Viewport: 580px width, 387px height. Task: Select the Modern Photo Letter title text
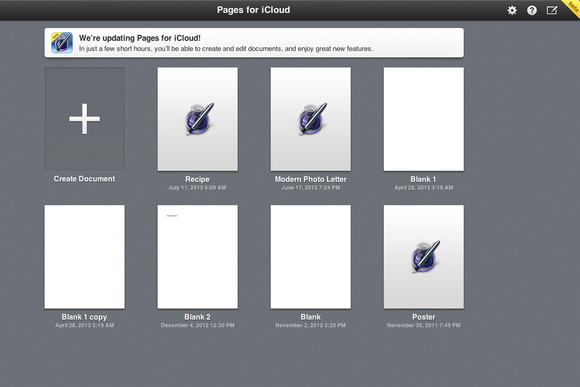[x=311, y=179]
